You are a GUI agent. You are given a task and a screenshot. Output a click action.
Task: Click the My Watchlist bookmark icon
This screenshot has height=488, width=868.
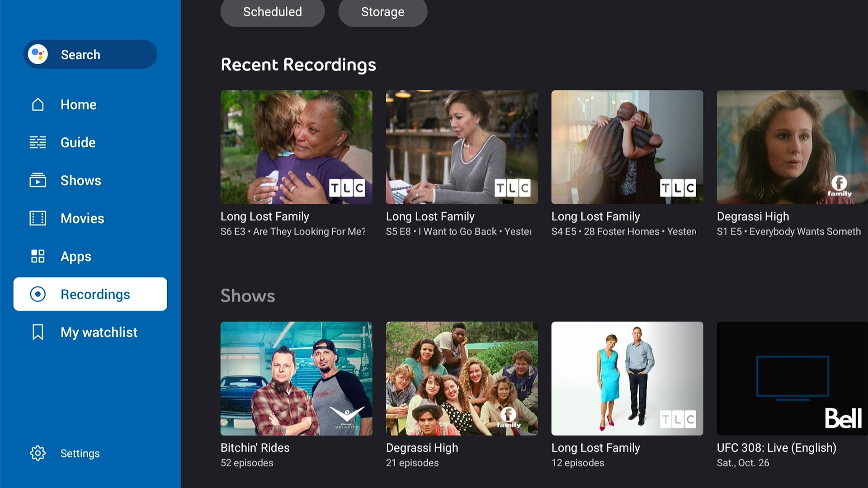click(x=38, y=332)
